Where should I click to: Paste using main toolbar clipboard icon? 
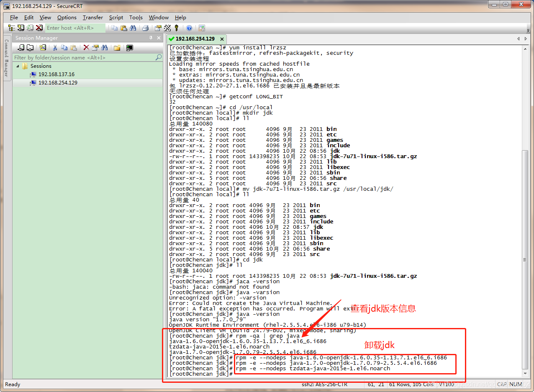tap(124, 28)
